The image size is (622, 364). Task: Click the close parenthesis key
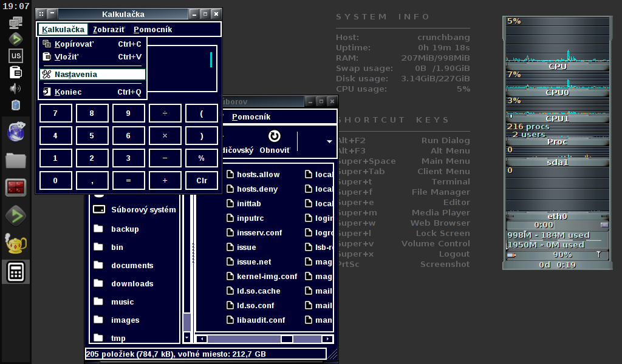202,135
